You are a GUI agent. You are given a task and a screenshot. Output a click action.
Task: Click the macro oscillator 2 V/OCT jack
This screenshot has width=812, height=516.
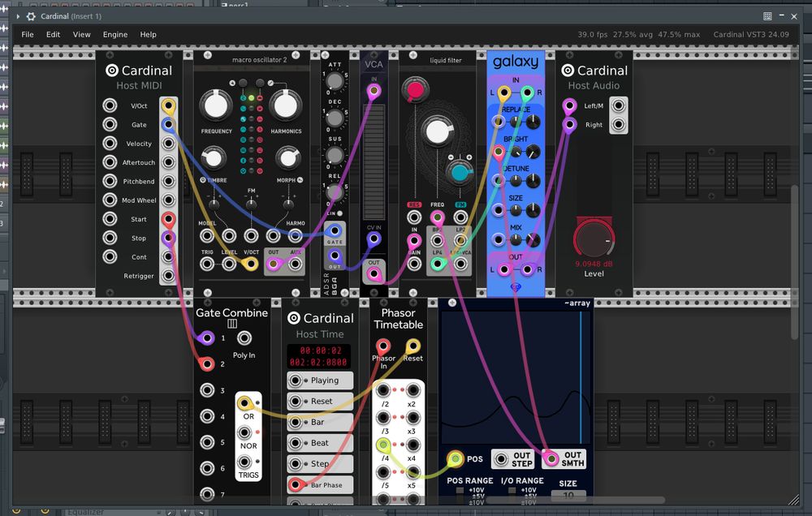pos(251,264)
